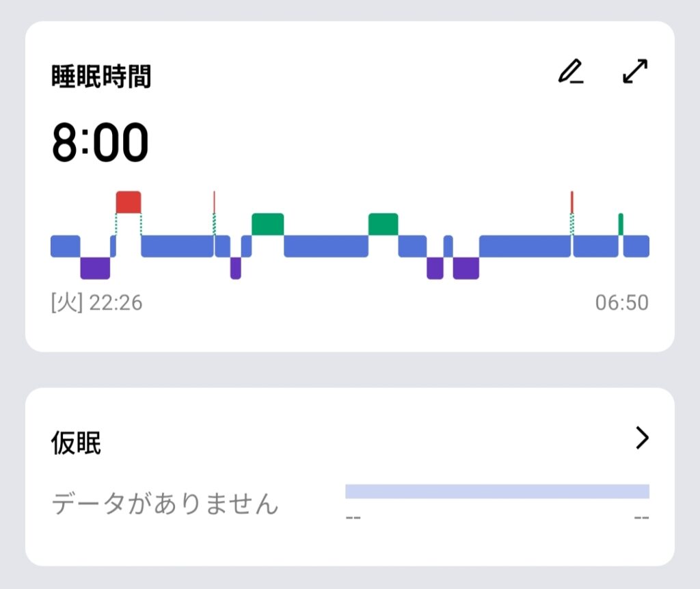Click the light blue nap timeline bar
This screenshot has width=700, height=589.
497,491
